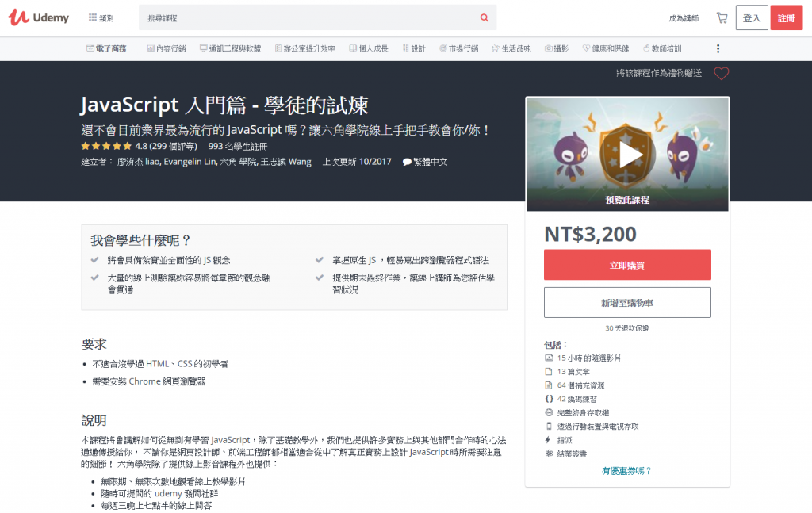
Task: Click the NT$3,200 price text
Action: 590,235
